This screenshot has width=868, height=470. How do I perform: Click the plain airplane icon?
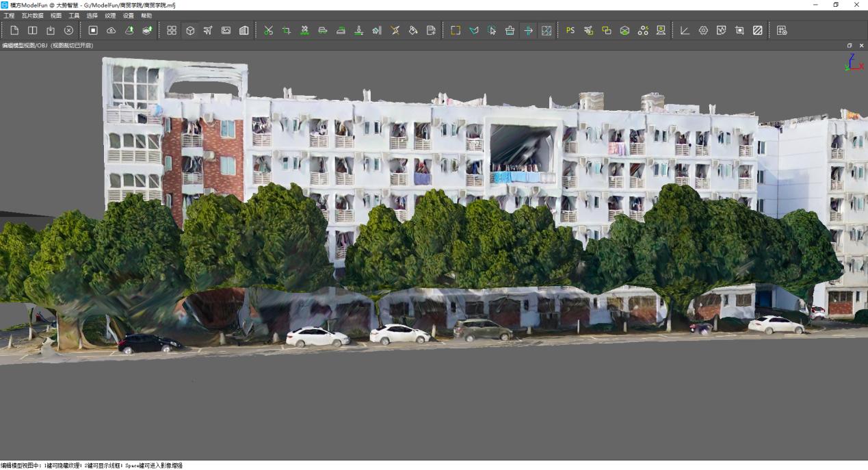208,30
